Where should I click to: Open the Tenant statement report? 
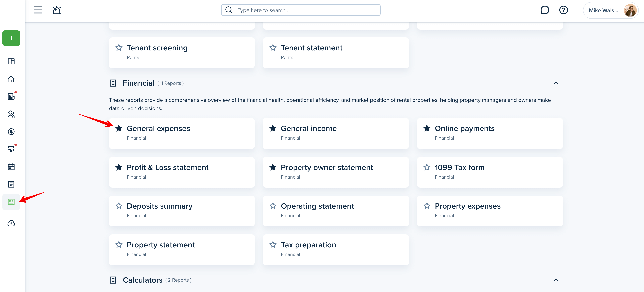click(336, 53)
